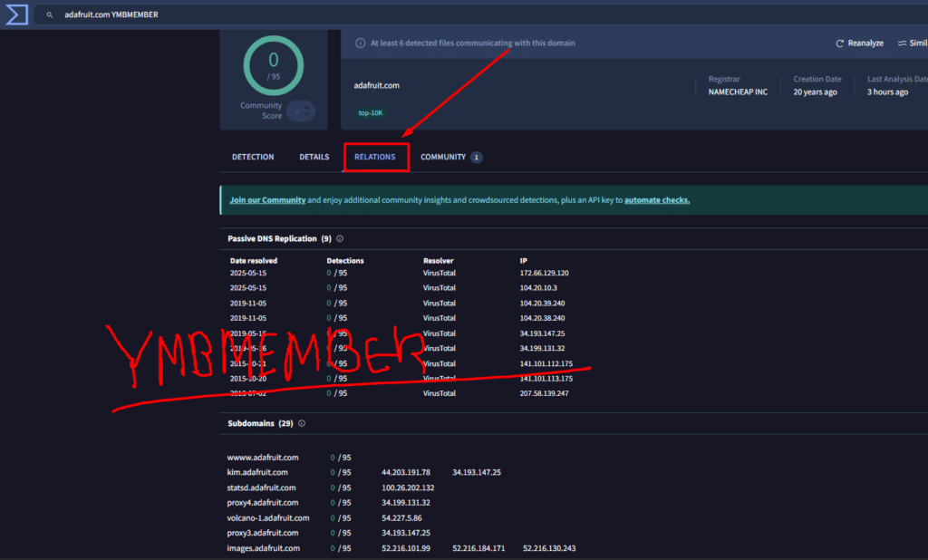The width and height of the screenshot is (928, 560).
Task: Click info icon beside Passive DNS Replication
Action: click(x=340, y=238)
